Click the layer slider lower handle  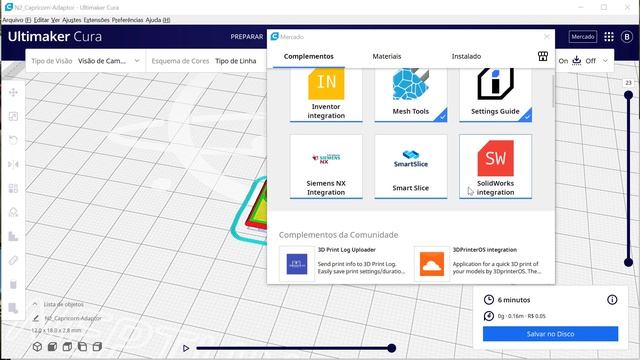(628, 262)
